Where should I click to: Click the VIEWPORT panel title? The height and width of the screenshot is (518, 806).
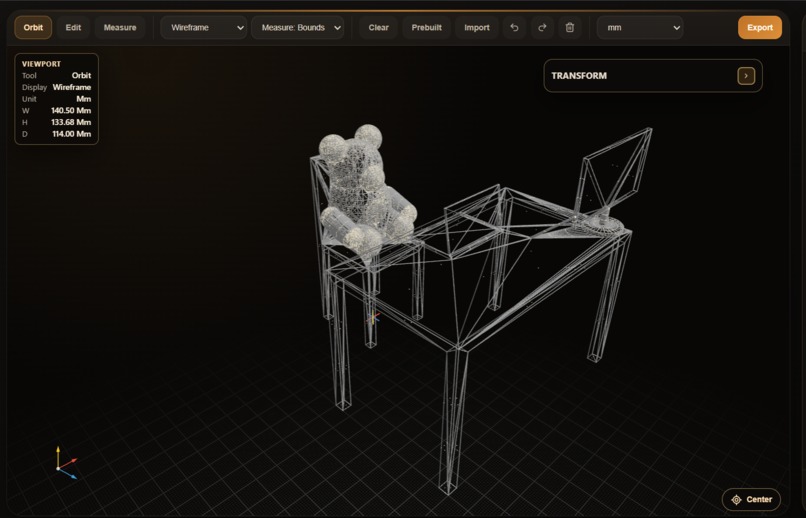coord(41,64)
